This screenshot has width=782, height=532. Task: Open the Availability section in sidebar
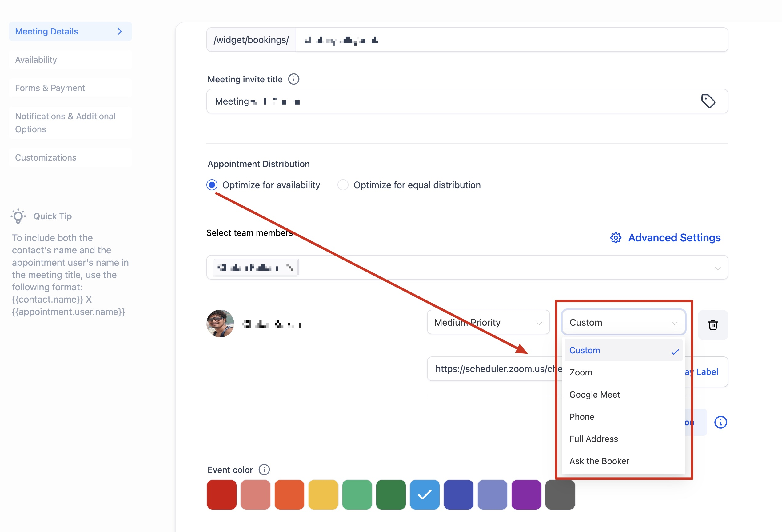[x=36, y=60]
